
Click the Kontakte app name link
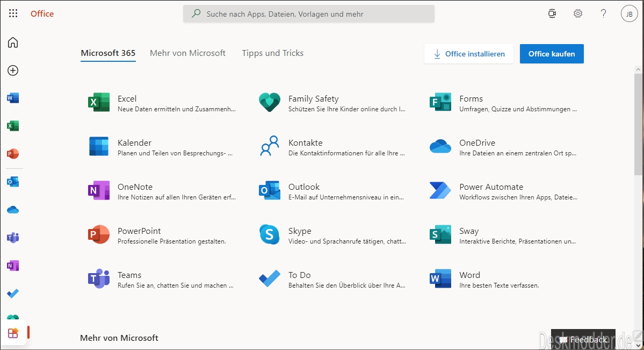point(306,142)
